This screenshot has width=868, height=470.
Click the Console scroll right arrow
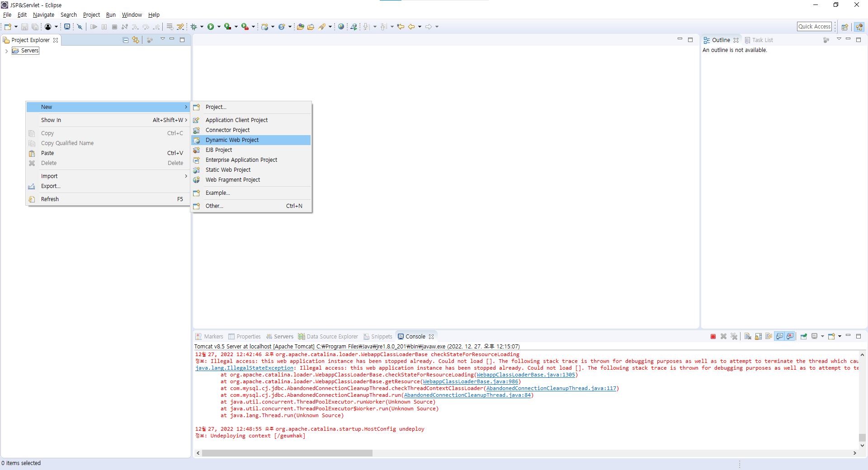[x=854, y=453]
